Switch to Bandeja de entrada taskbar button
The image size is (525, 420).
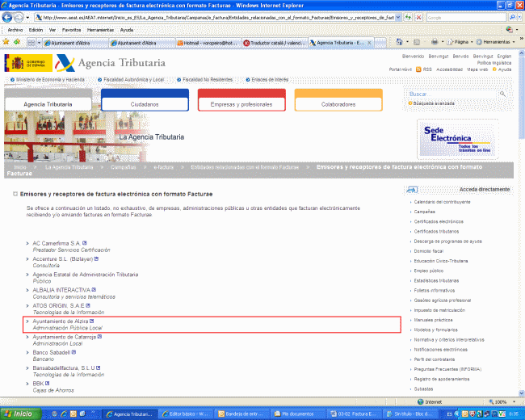click(242, 414)
